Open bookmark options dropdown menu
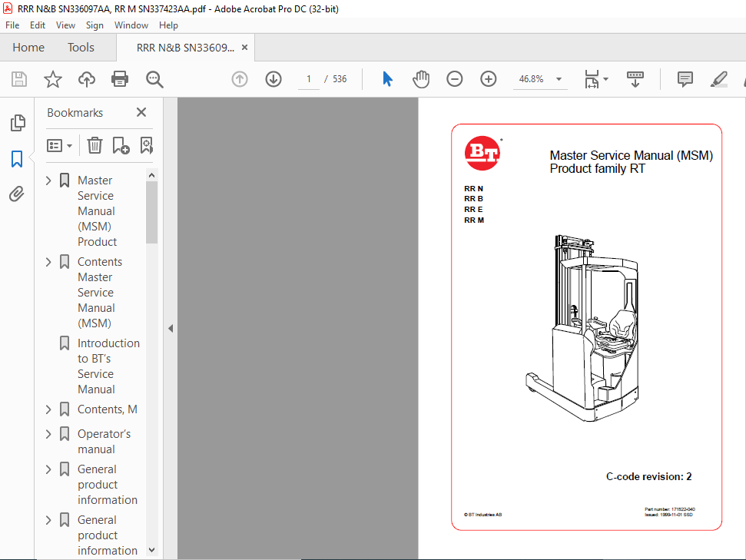This screenshot has width=746, height=560. tap(59, 146)
